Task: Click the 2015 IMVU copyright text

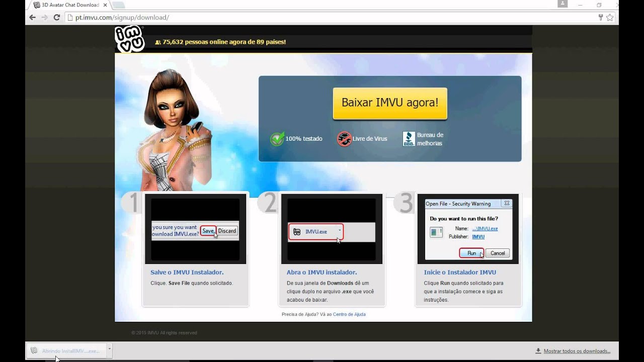Action: tap(164, 333)
